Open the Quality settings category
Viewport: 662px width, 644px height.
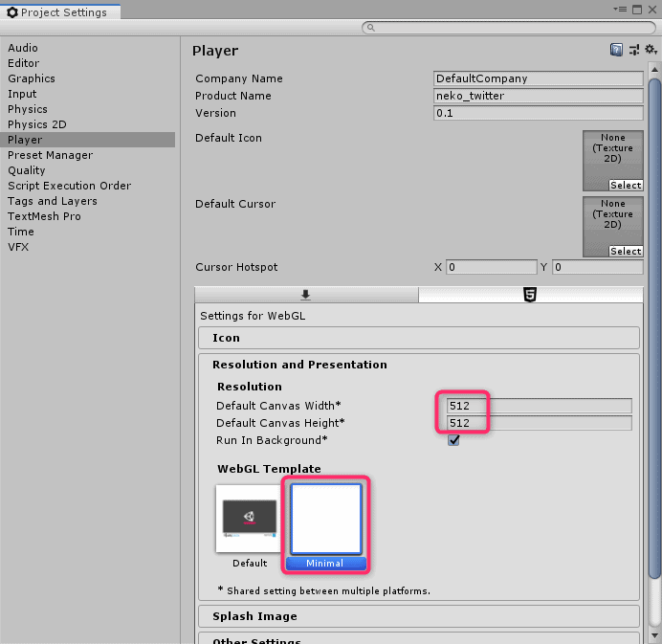point(27,170)
